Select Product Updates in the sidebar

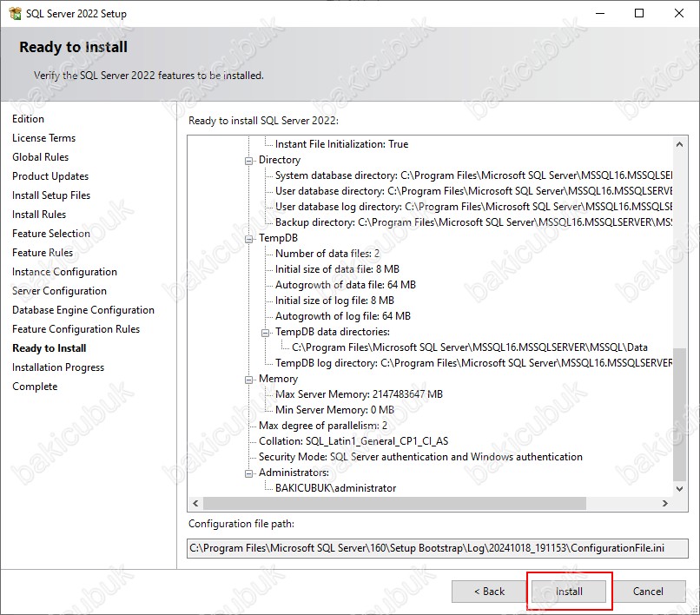(x=50, y=176)
